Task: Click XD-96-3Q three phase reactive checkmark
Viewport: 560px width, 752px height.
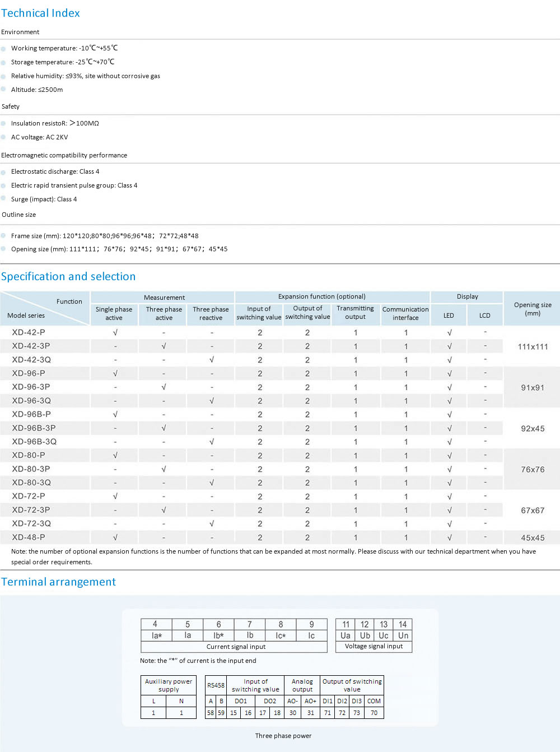Action: coord(211,401)
